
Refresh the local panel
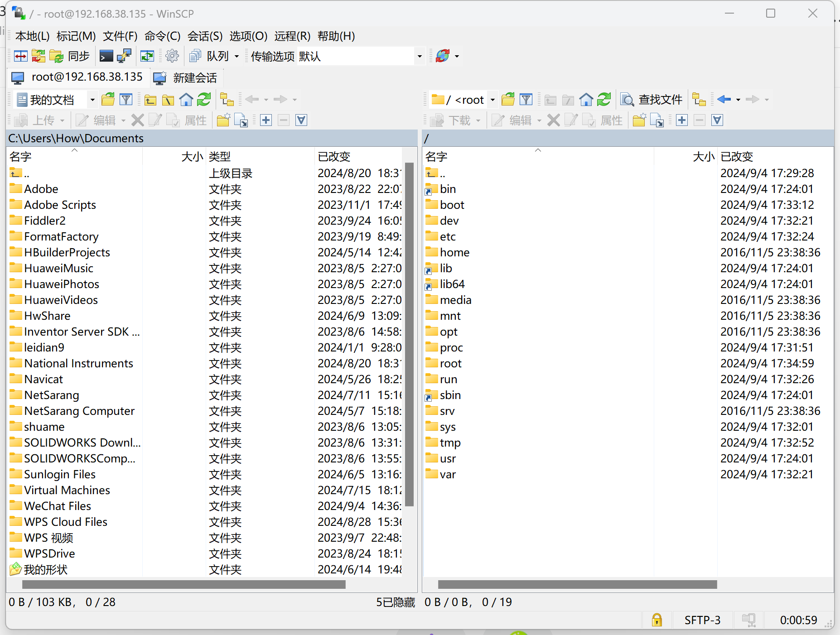pyautogui.click(x=204, y=99)
